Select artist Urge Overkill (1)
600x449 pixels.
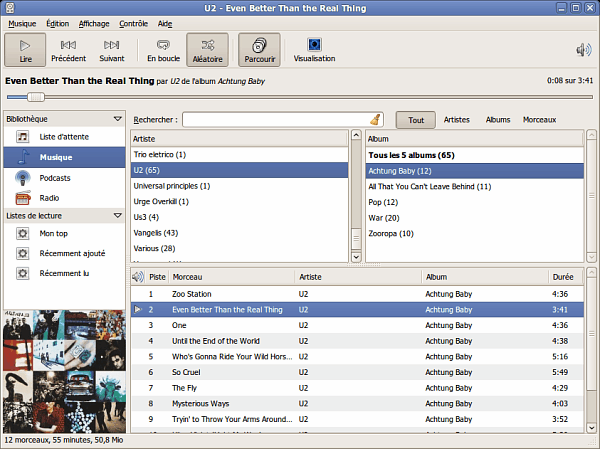click(240, 202)
